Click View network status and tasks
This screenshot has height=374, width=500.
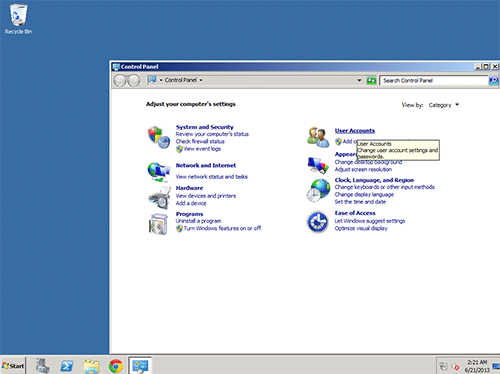tap(211, 177)
